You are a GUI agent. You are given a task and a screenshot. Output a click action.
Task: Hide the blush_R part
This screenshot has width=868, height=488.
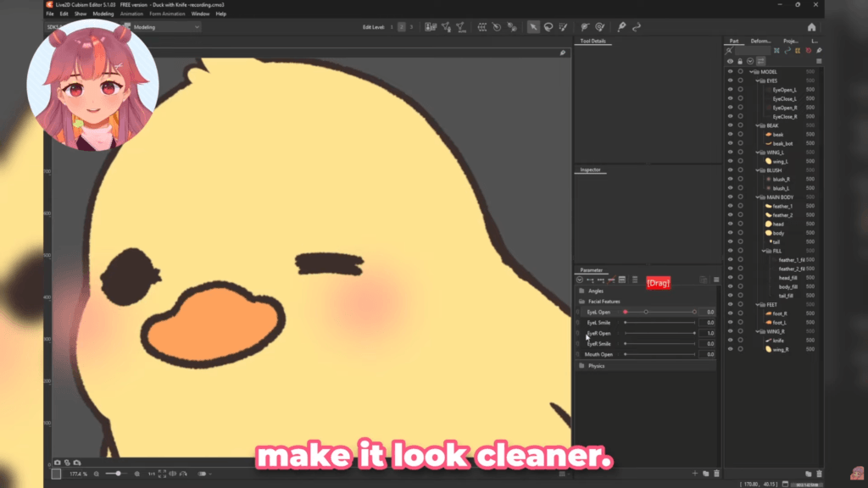[730, 180]
